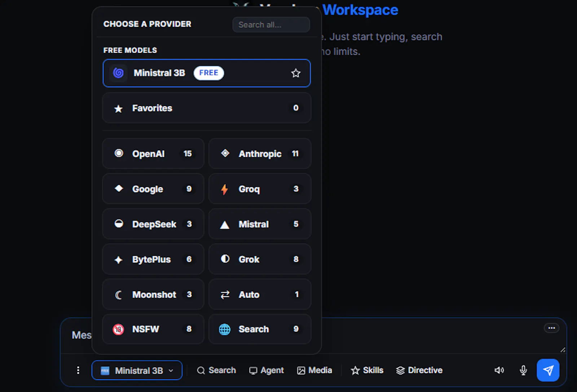
Task: Open the Search models group with globe
Action: 260,329
